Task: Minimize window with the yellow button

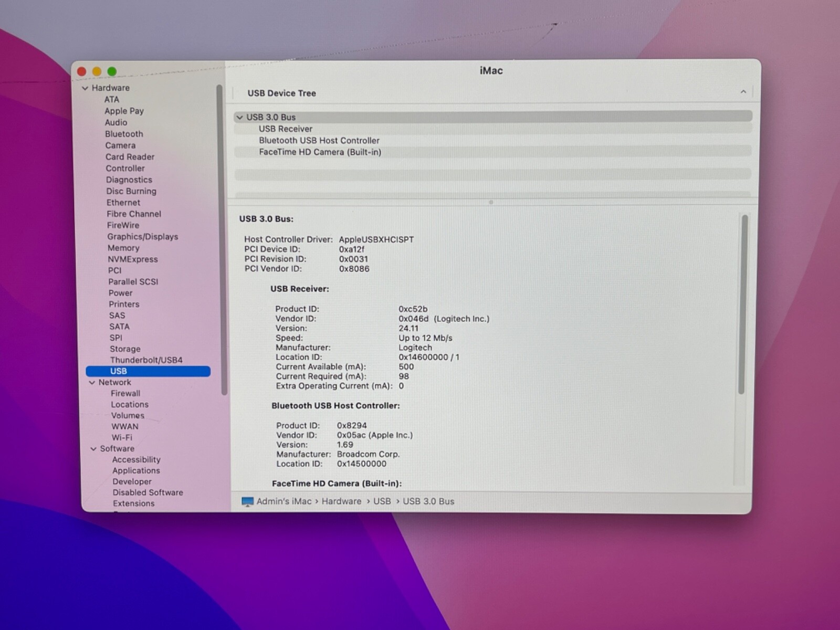Action: click(97, 71)
